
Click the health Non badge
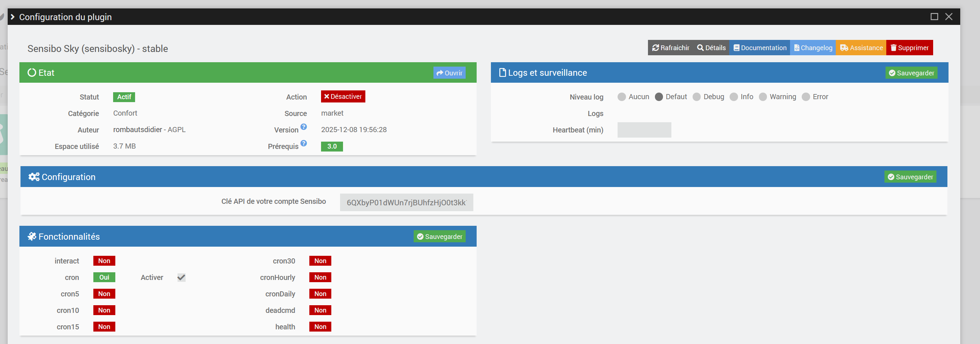point(320,327)
